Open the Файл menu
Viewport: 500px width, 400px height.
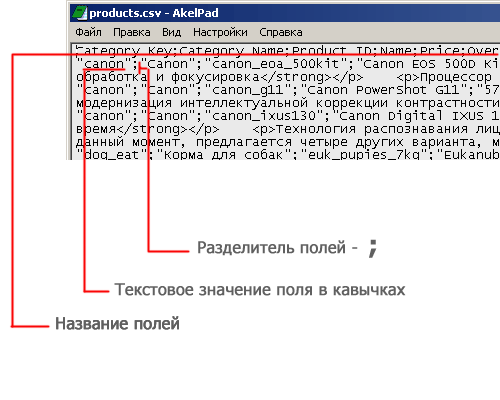(88, 32)
